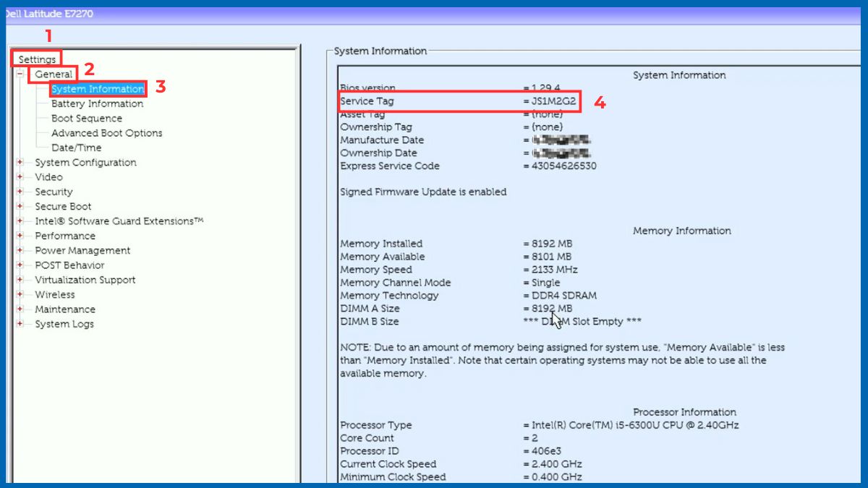Expand Intel Software Guard Extensions node
Viewport: 868px width, 488px height.
point(20,221)
